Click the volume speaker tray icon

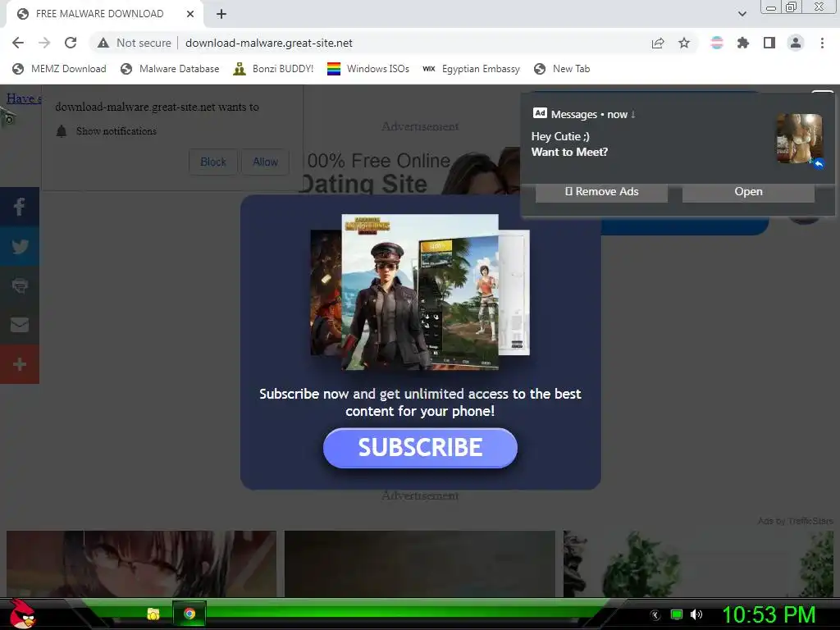[x=696, y=614]
